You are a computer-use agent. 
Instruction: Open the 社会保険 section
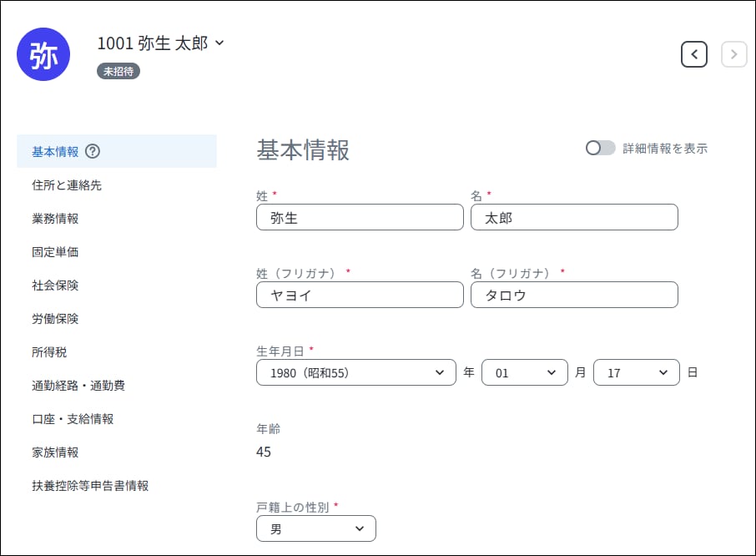pos(55,286)
